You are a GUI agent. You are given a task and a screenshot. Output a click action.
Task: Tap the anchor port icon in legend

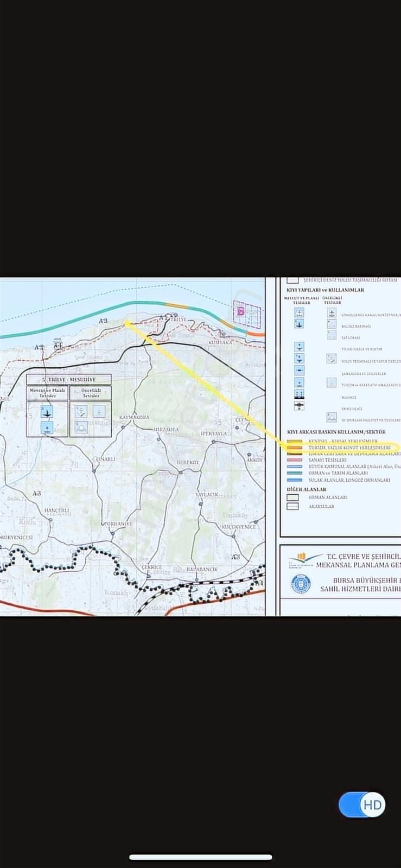332,313
